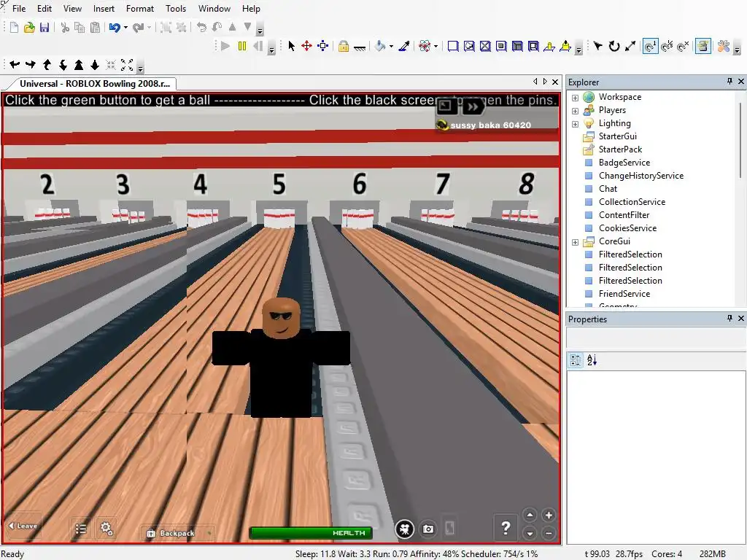Click the gray Play triangle icon
This screenshot has height=560, width=747.
[x=226, y=46]
